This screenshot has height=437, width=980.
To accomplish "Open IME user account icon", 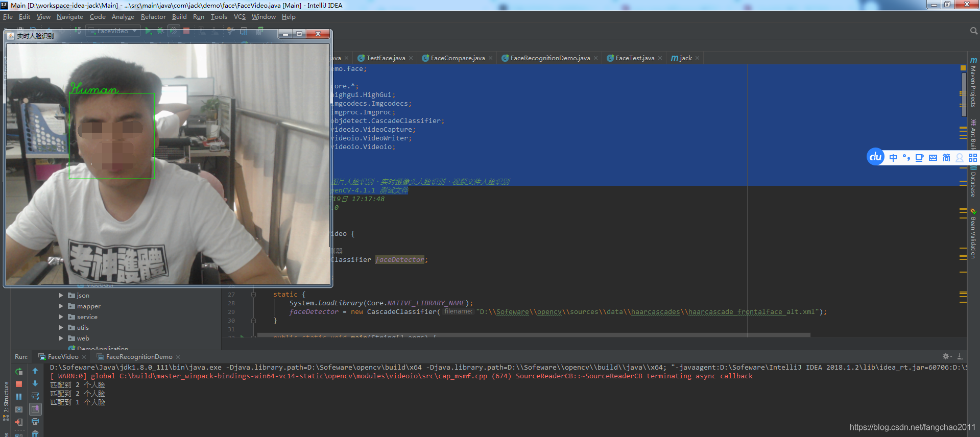I will click(960, 158).
